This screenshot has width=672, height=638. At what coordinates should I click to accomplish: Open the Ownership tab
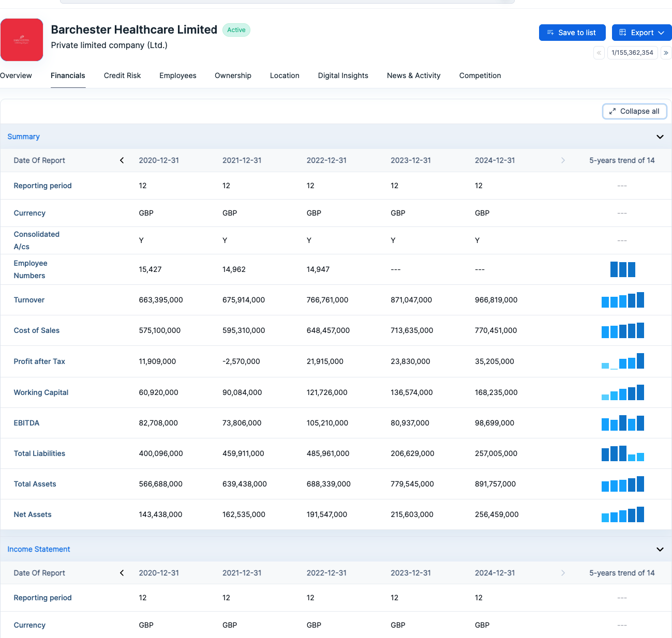(233, 75)
